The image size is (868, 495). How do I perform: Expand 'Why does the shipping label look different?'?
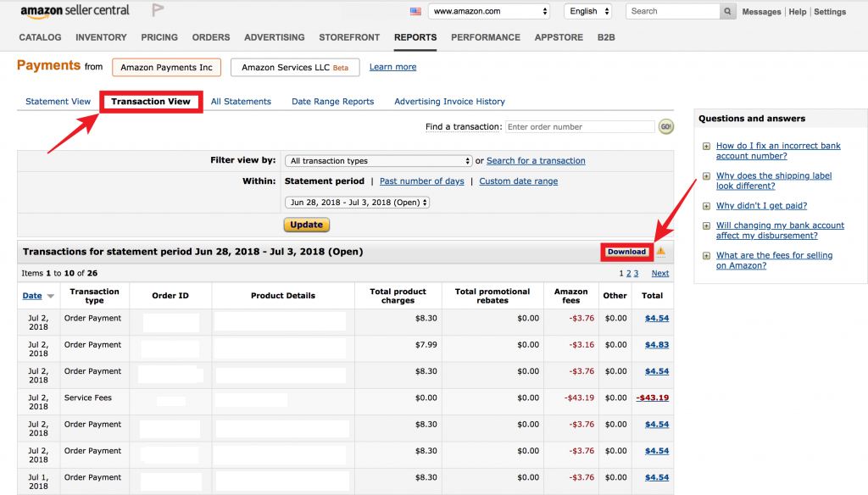pyautogui.click(x=706, y=176)
